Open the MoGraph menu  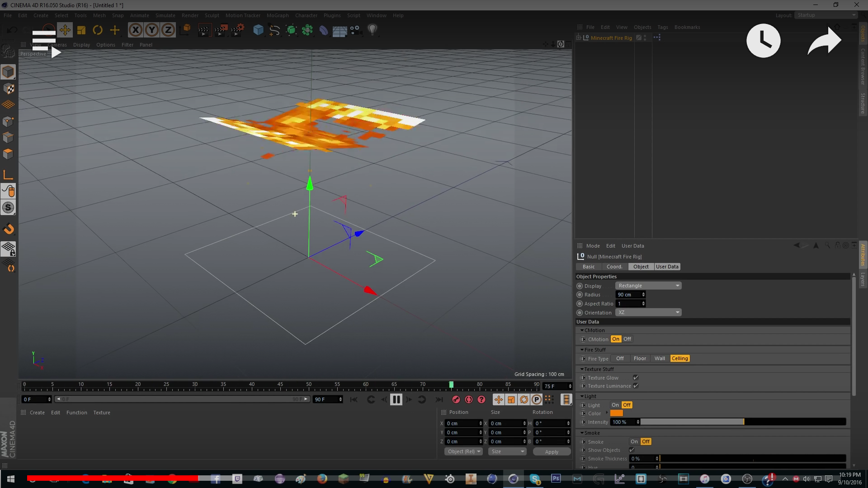point(278,15)
